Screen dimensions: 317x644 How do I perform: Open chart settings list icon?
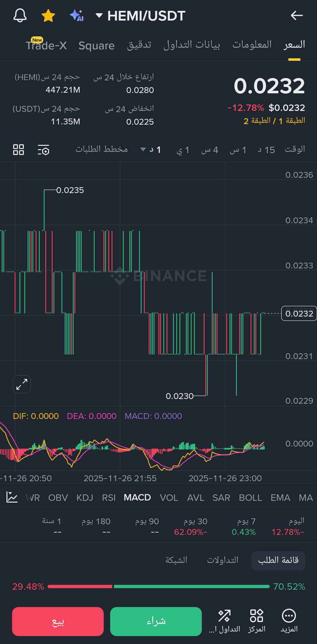point(43,150)
